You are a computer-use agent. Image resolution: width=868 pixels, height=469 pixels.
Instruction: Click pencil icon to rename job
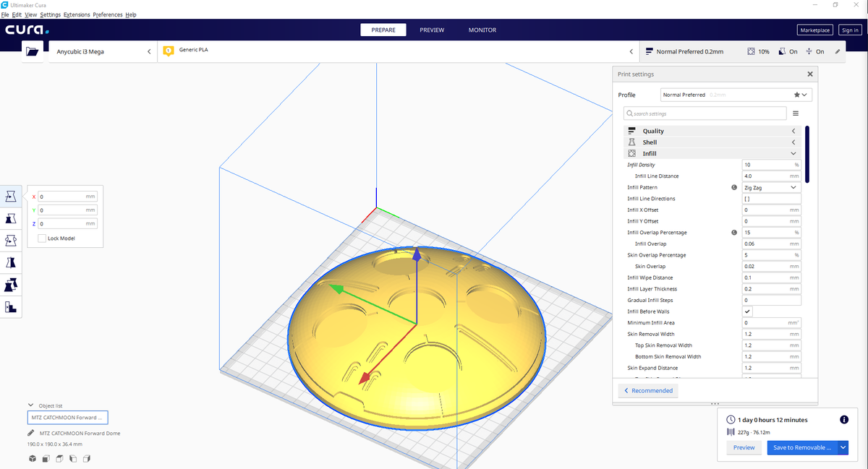31,433
